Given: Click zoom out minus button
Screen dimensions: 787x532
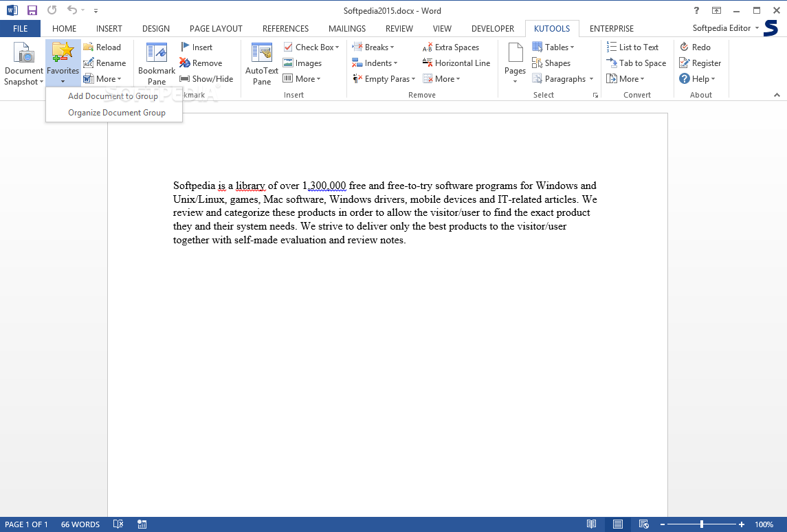Looking at the screenshot, I should 663,524.
